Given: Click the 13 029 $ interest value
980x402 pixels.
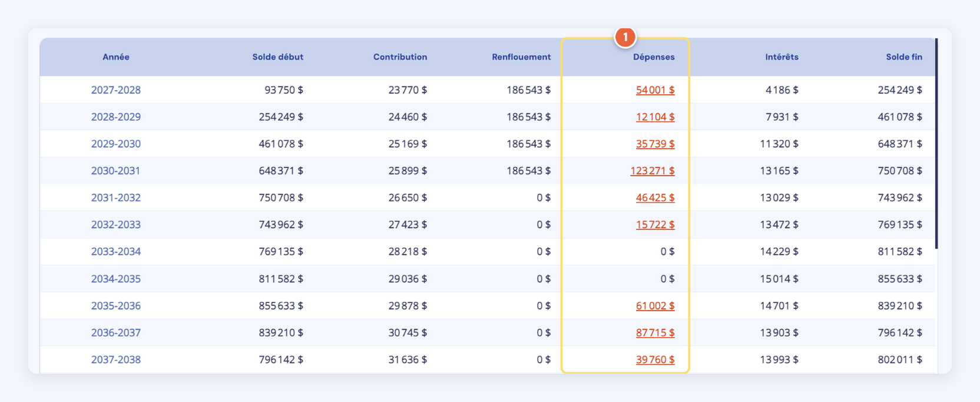Looking at the screenshot, I should [x=779, y=197].
